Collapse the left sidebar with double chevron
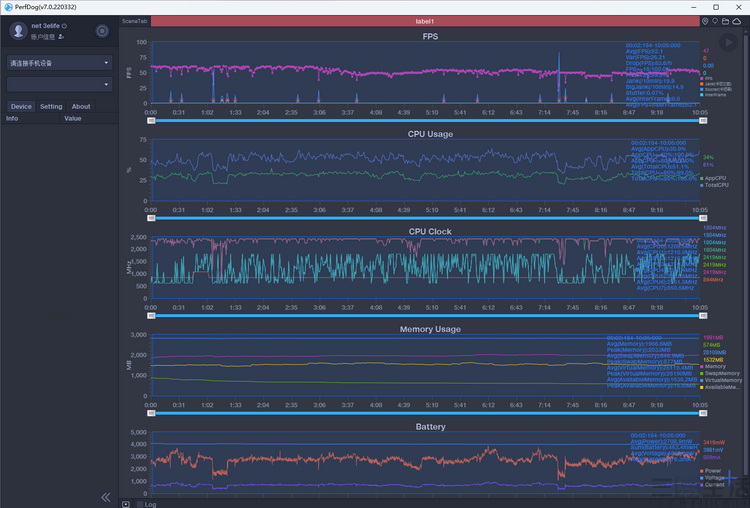 point(106,497)
